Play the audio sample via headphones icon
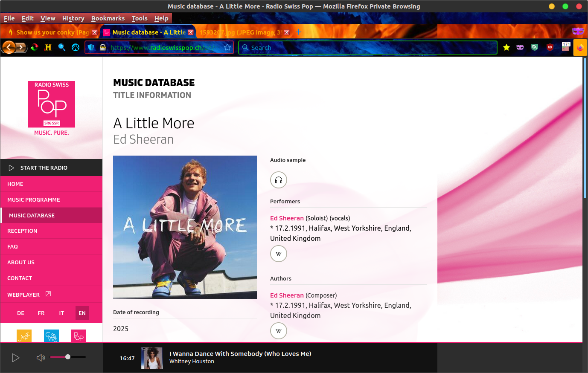The height and width of the screenshot is (373, 588). point(279,180)
